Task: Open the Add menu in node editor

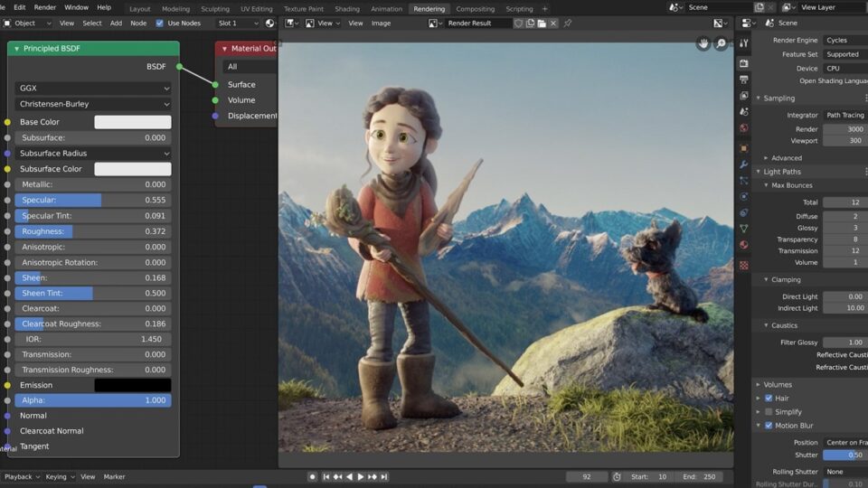Action: (x=116, y=23)
